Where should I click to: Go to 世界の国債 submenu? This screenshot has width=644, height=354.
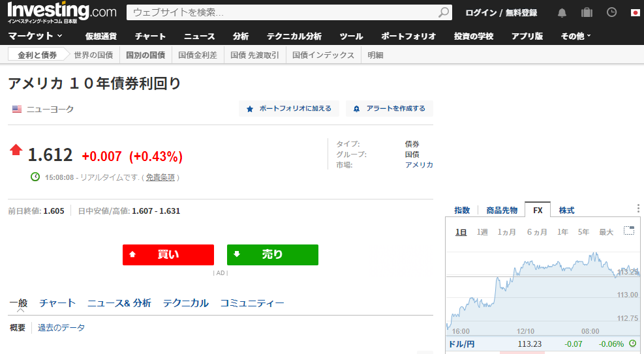click(x=93, y=55)
